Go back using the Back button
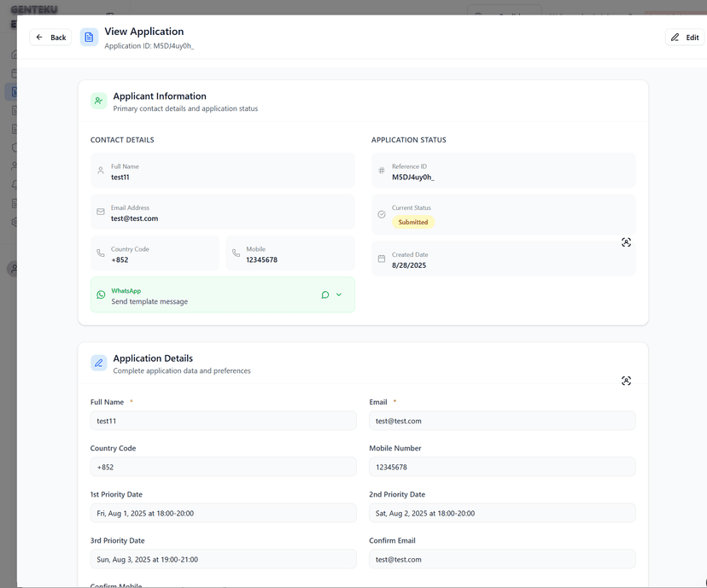This screenshot has width=707, height=588. click(50, 37)
